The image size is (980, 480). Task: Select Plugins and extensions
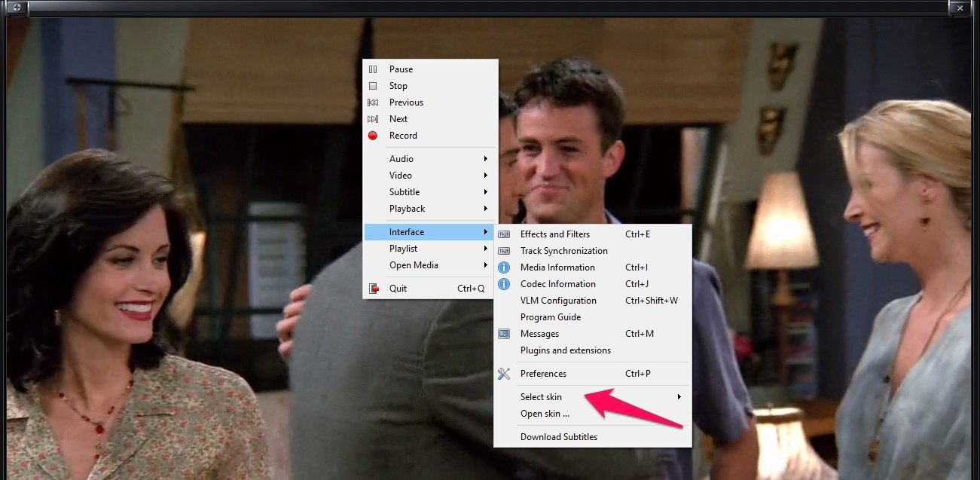565,350
